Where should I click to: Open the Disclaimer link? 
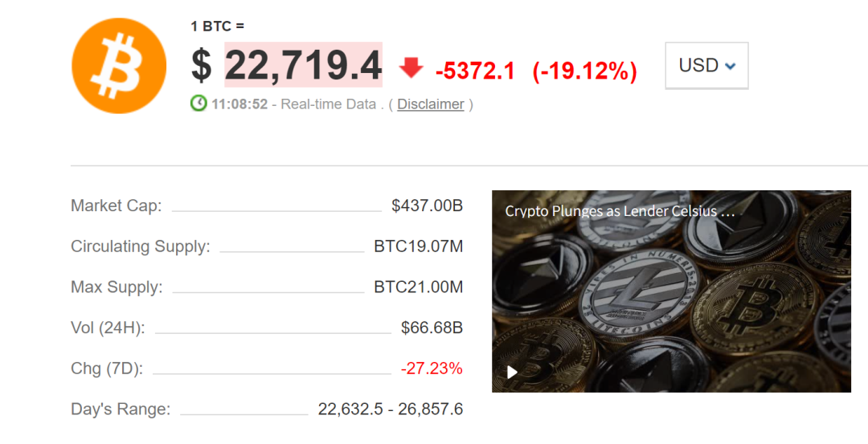click(x=431, y=104)
